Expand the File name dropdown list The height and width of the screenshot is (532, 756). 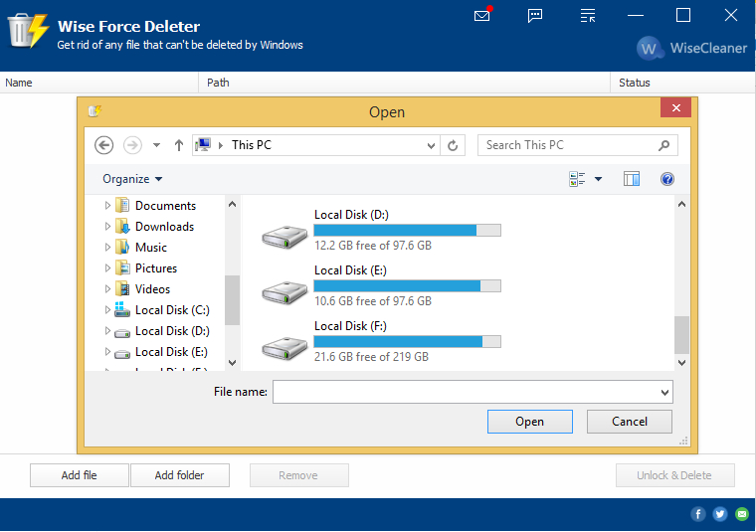(x=664, y=392)
